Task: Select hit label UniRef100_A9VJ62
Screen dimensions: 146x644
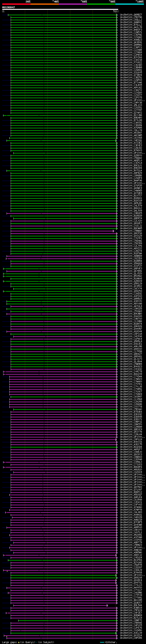Action: pos(131,88)
